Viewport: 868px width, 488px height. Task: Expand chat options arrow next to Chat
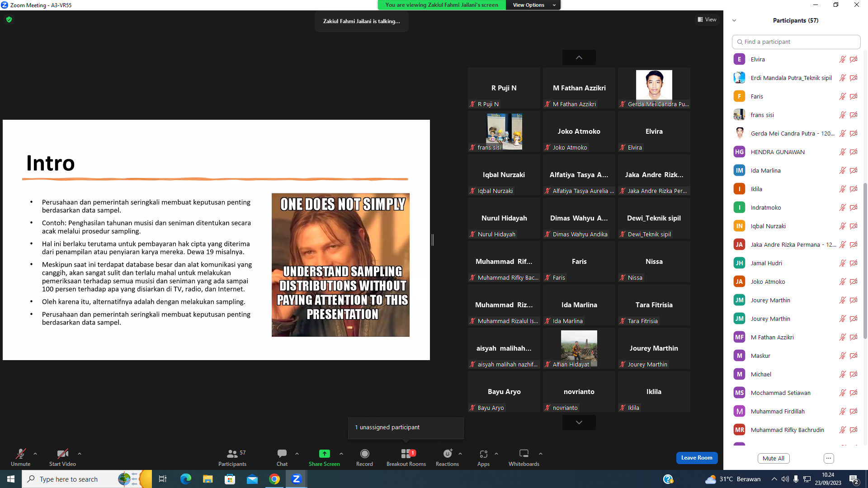[x=297, y=454]
